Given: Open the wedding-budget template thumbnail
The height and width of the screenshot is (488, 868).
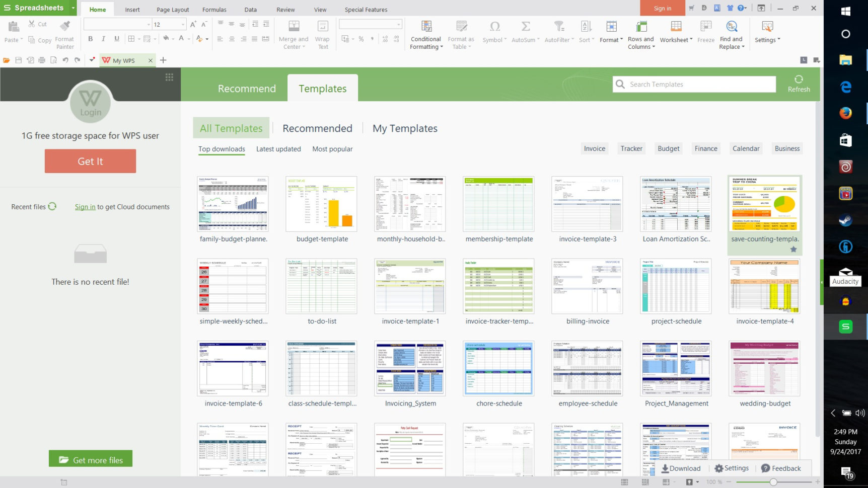Looking at the screenshot, I should click(764, 368).
